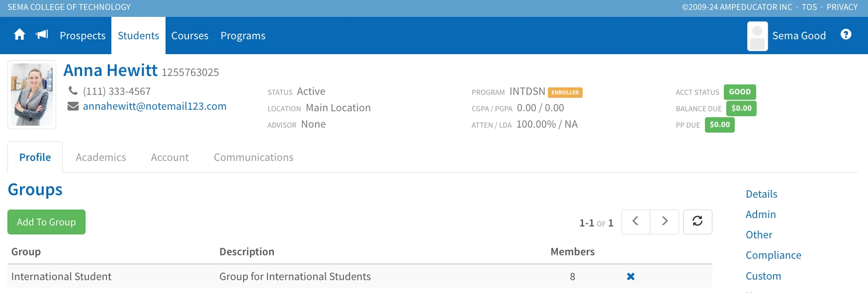Open the annahewitt@notemail123.com email link
This screenshot has height=293, width=868.
(155, 106)
